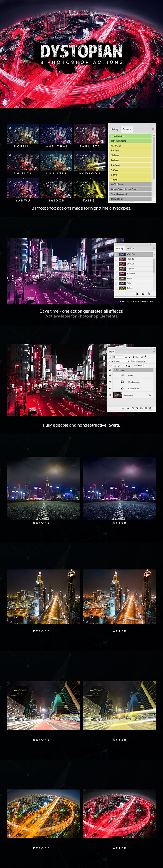Viewport: 163px width, 868px height.
Task: Check the Kowloon snapshot history-brush box
Action: pyautogui.click(x=117, y=274)
